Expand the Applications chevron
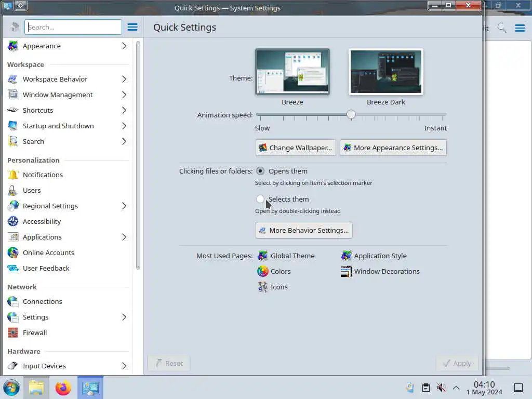Image resolution: width=532 pixels, height=399 pixels. coord(124,237)
